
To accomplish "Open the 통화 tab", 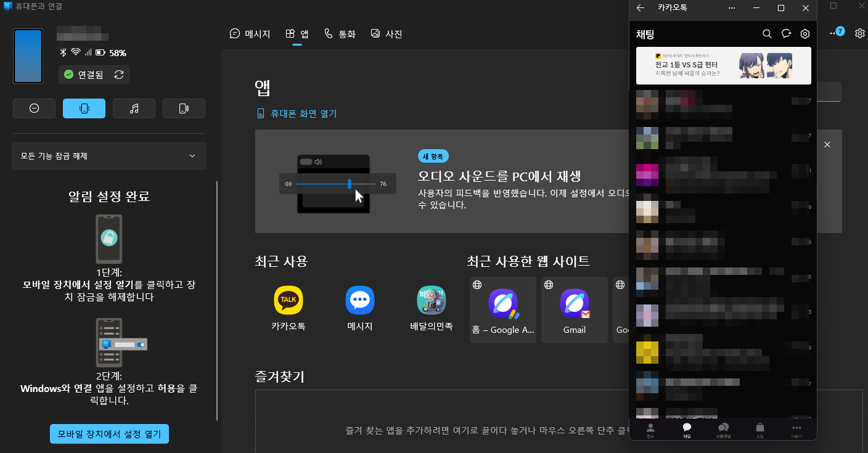I will click(340, 34).
